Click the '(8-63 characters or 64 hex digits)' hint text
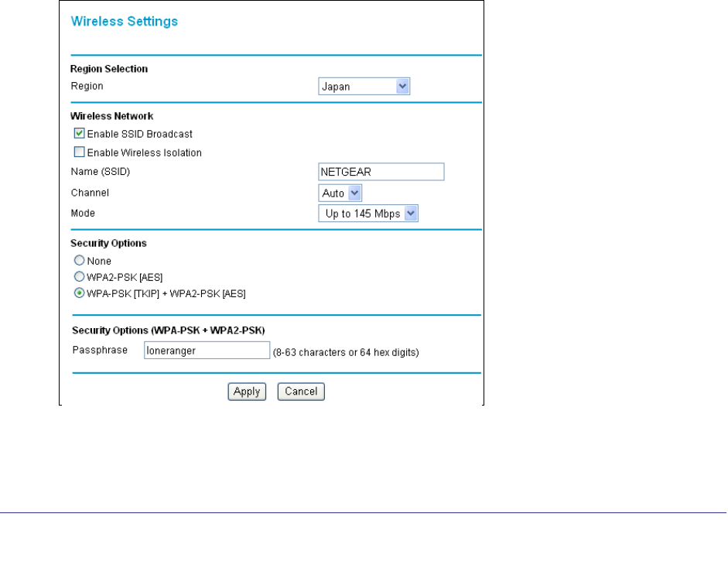Viewport: 728px width, 565px height. pyautogui.click(x=346, y=352)
